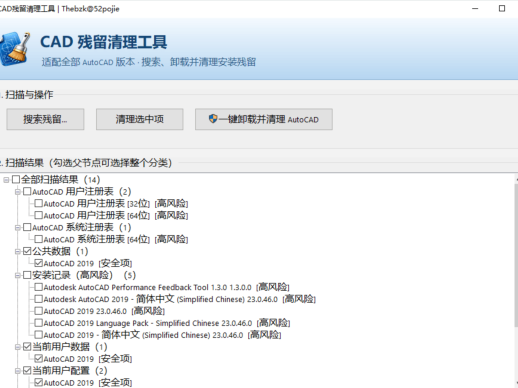Select the 当前用户配置 (2) label
This screenshot has height=388, width=518.
pos(70,371)
